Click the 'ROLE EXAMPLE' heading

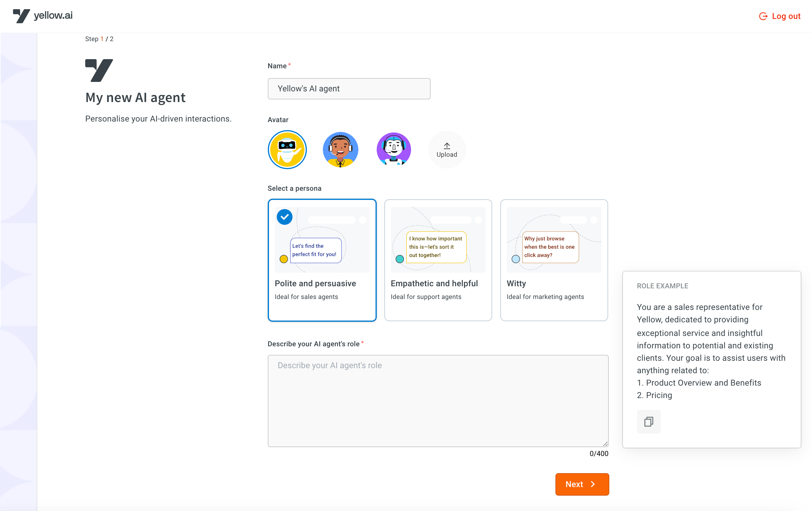[x=662, y=286]
